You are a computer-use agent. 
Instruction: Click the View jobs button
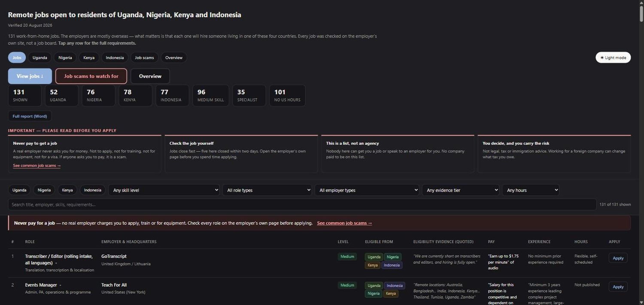coord(30,76)
